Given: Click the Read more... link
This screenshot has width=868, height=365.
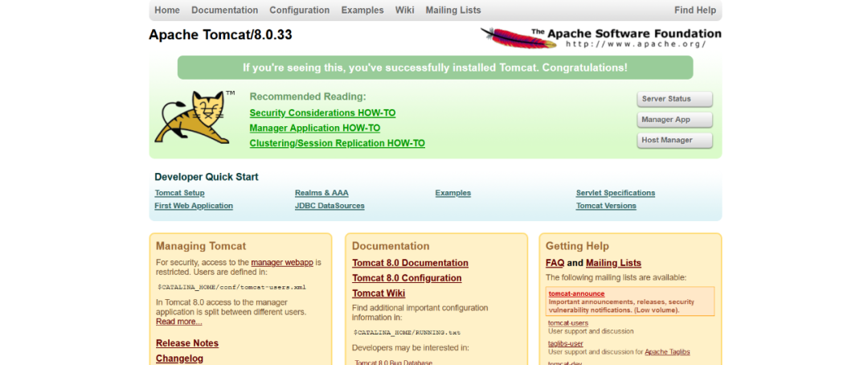Looking at the screenshot, I should (178, 322).
